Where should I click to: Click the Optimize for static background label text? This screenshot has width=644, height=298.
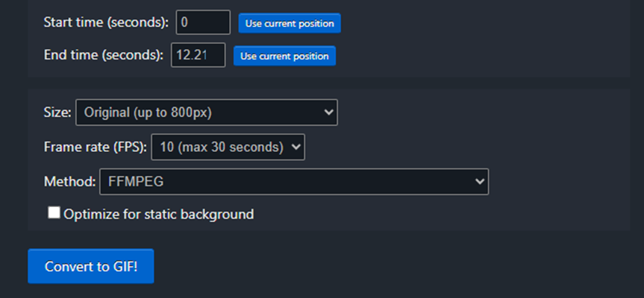coord(158,215)
